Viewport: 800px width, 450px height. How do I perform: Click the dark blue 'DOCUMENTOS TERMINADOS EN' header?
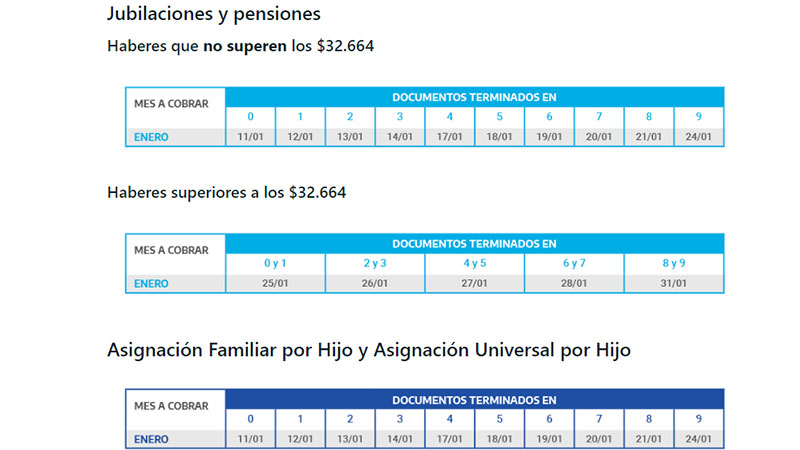coord(474,400)
